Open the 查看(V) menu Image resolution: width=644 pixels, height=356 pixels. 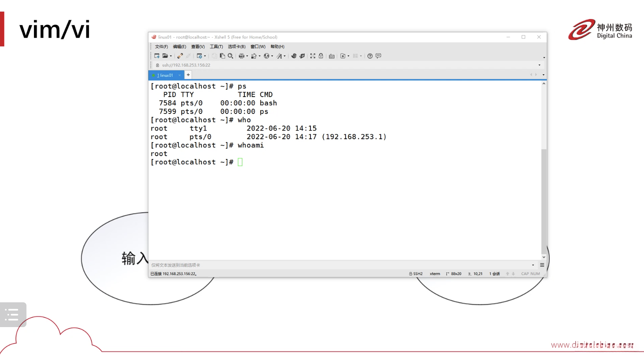click(198, 47)
